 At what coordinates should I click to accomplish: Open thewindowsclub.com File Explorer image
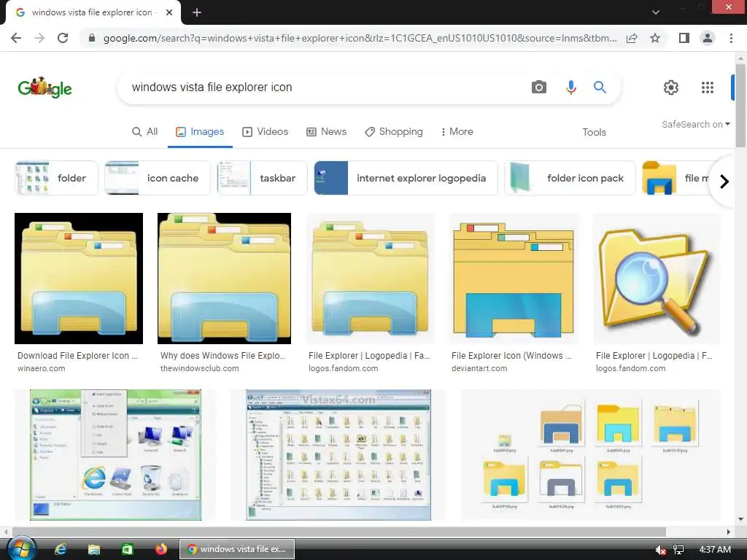pyautogui.click(x=224, y=279)
